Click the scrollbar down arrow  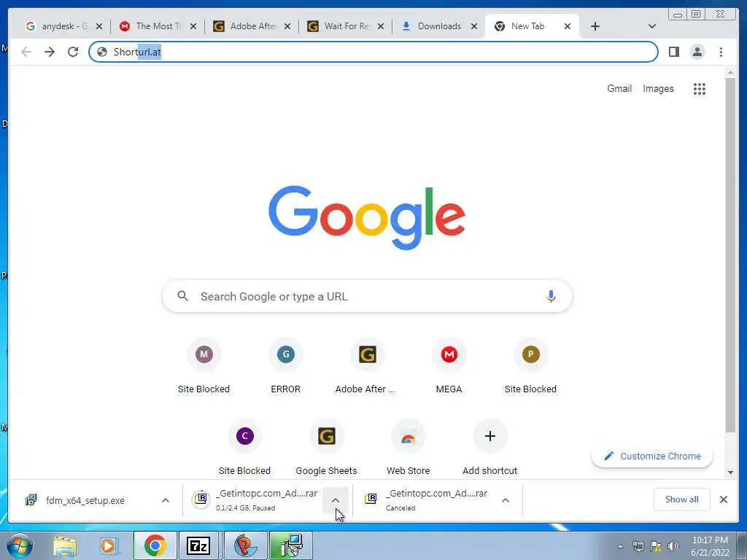[730, 472]
